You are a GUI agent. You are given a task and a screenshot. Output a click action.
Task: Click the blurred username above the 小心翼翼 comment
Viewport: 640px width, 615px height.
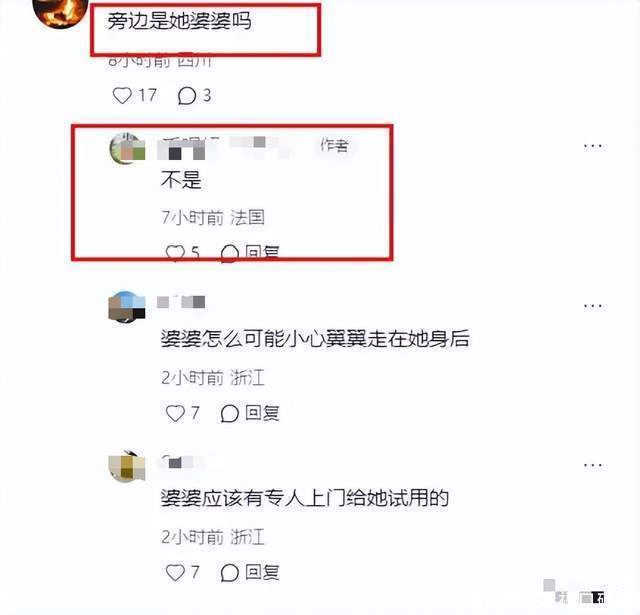181,302
